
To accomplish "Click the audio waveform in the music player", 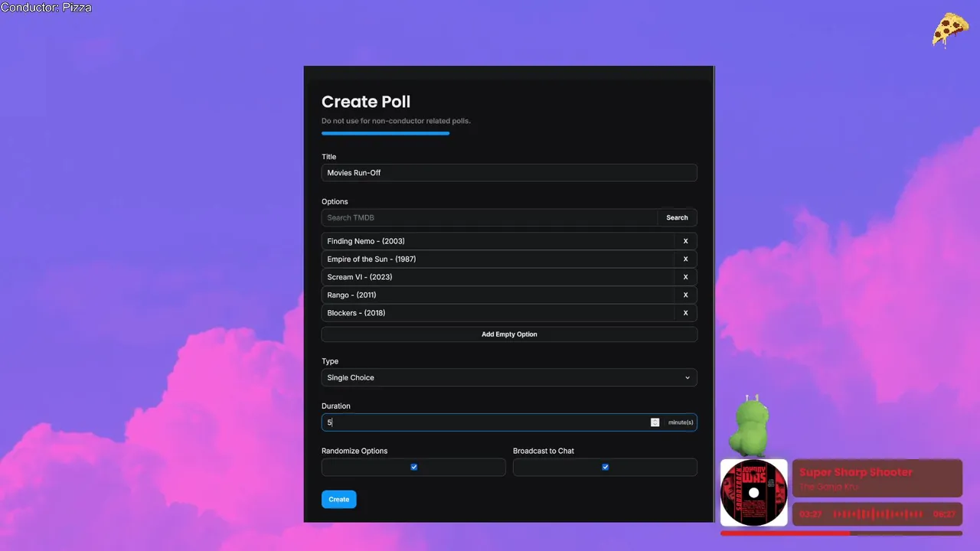I will (877, 514).
